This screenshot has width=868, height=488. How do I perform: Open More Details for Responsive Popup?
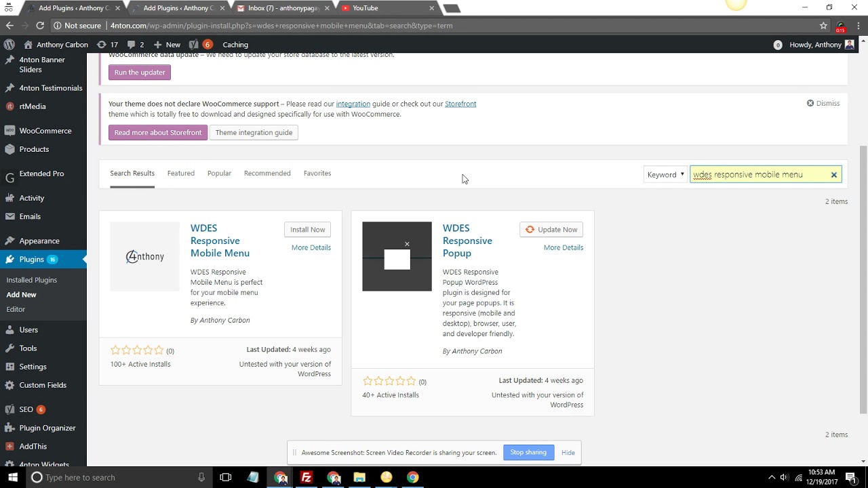[x=564, y=247]
